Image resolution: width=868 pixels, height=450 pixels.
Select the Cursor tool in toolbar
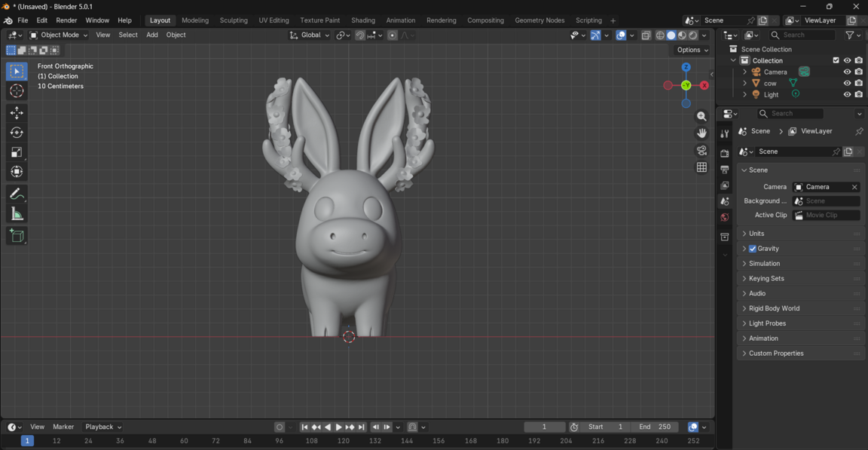(x=17, y=91)
